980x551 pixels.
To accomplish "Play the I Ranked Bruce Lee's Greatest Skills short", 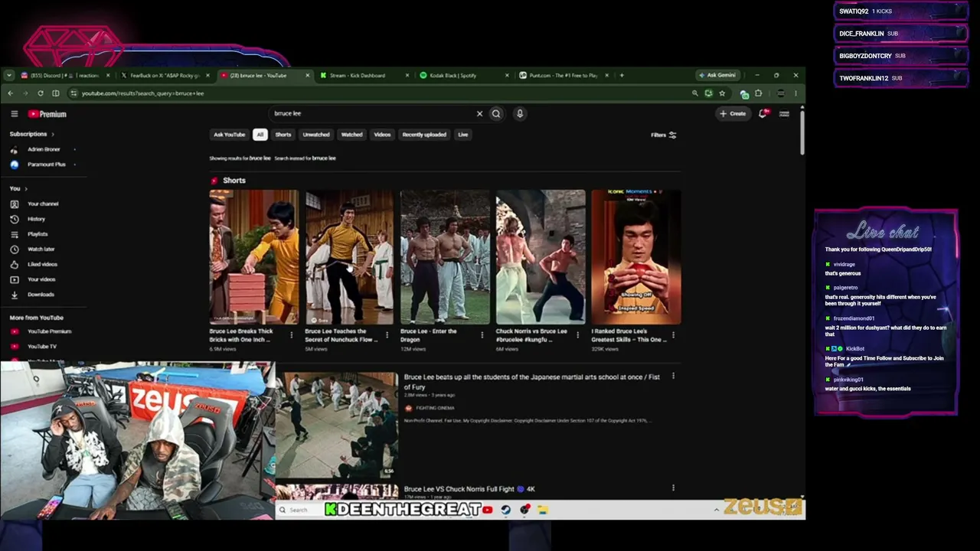I will 635,257.
